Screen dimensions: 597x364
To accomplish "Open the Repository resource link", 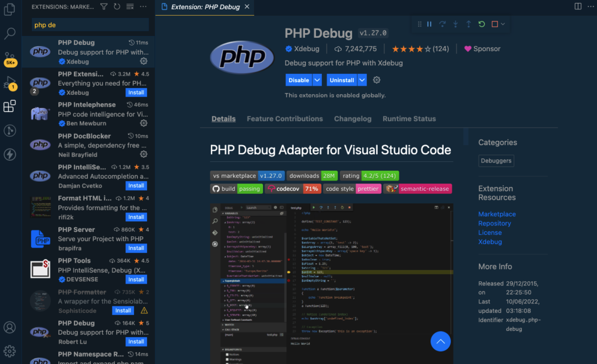I will click(494, 223).
